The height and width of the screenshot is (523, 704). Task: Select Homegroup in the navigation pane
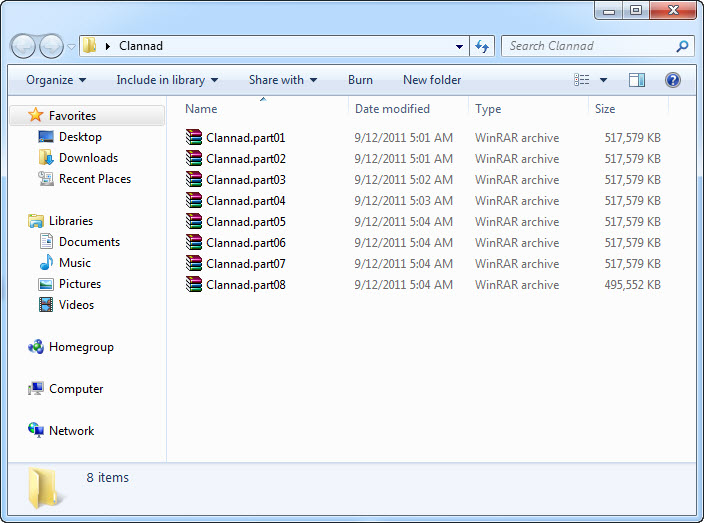(81, 347)
